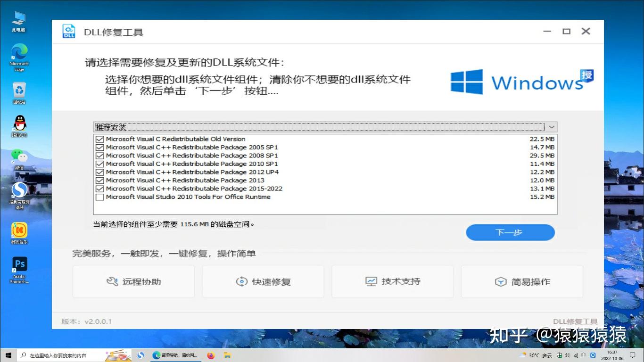Open 微信 WeChat desktop icon
The image size is (644, 362).
[19, 160]
